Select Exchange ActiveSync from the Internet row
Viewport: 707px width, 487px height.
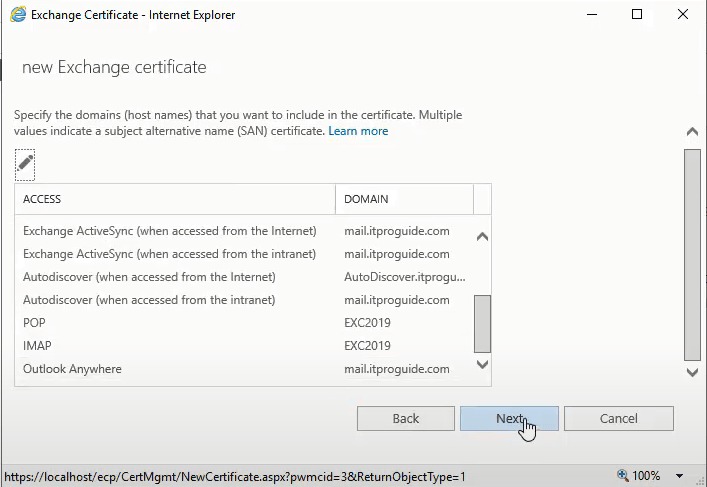[x=244, y=231]
